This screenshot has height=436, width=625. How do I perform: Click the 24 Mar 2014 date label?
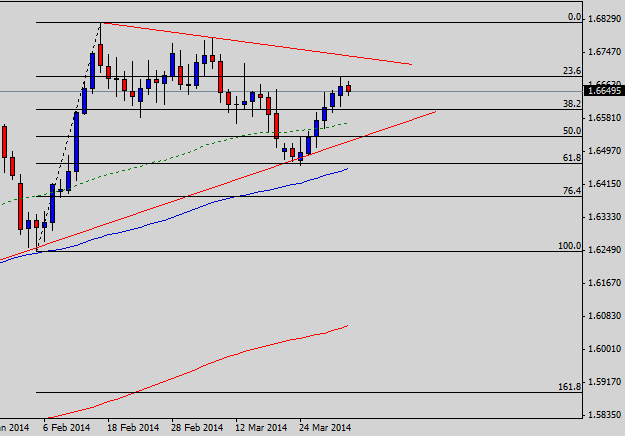324,426
